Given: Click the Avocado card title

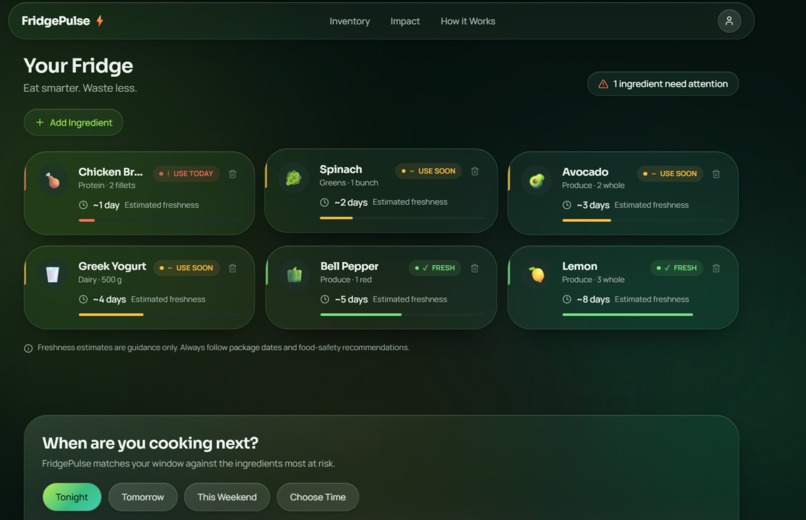Looking at the screenshot, I should [585, 172].
